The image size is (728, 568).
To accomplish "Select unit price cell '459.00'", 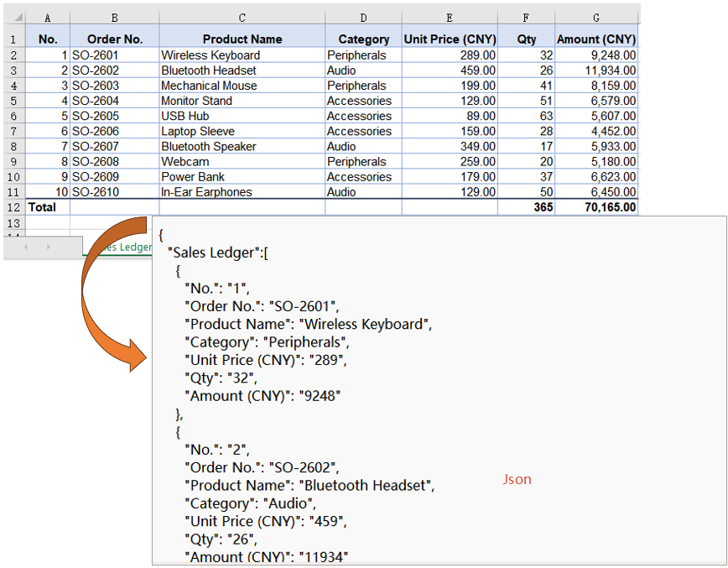I will 450,70.
